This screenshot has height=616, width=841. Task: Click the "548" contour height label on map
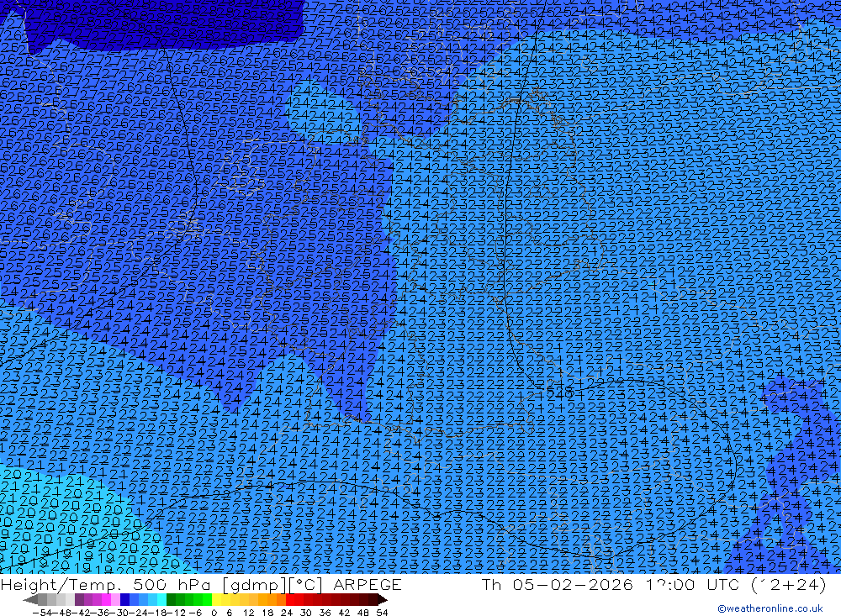click(x=561, y=392)
